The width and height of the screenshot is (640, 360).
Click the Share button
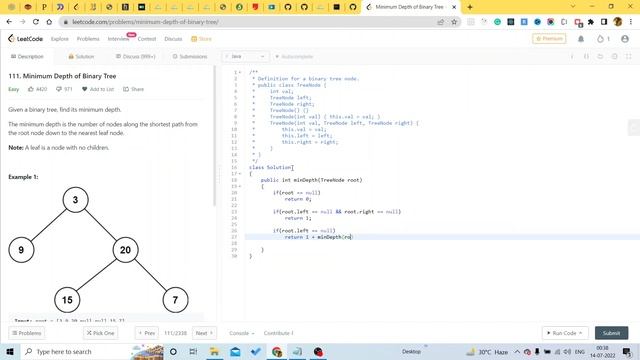click(x=133, y=89)
